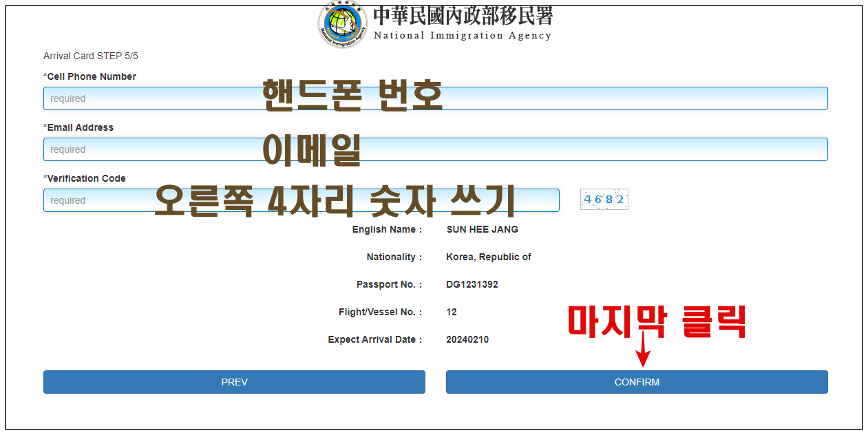Viewport: 868px width, 435px height.
Task: Click the English agency name text
Action: click(462, 35)
